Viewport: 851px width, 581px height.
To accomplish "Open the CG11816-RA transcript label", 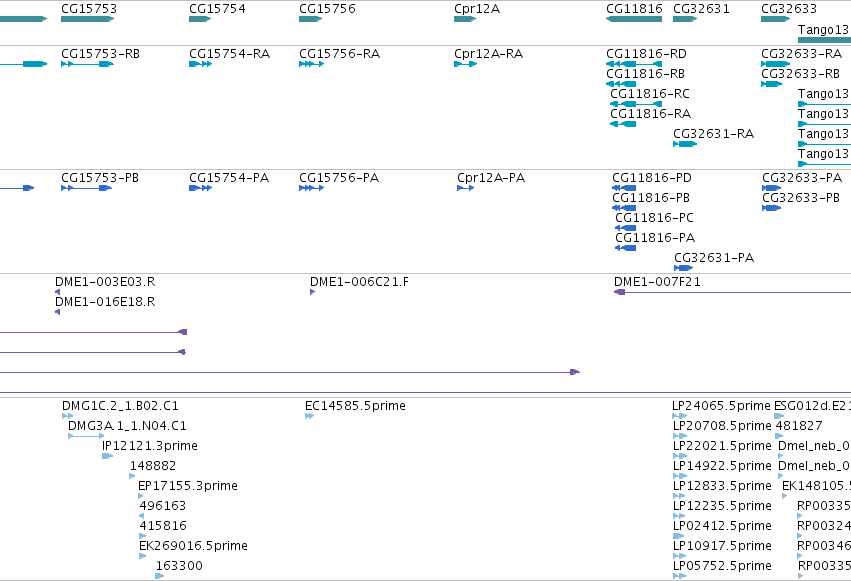I will (x=650, y=114).
